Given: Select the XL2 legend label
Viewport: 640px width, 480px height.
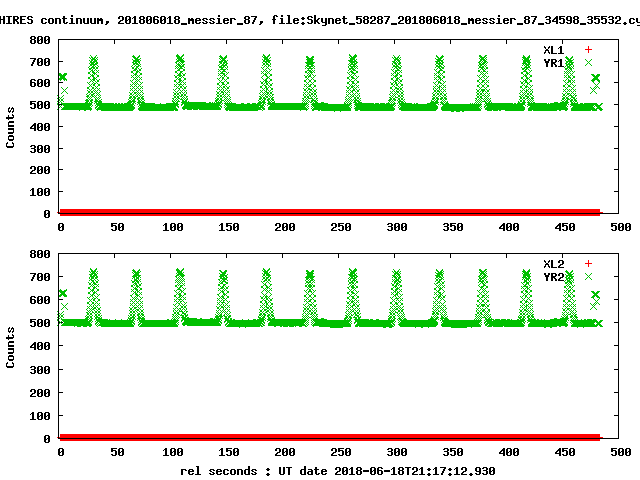Looking at the screenshot, I should click(x=553, y=264).
